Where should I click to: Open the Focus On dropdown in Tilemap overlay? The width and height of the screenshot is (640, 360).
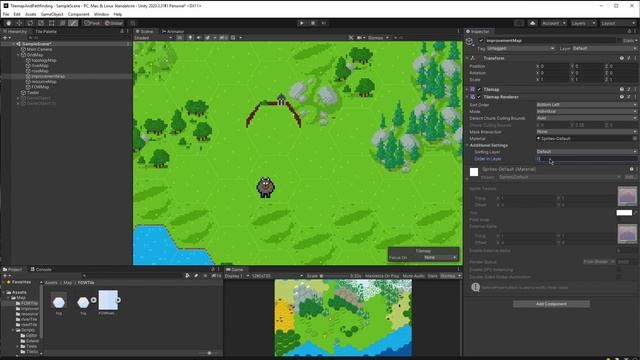pyautogui.click(x=440, y=258)
